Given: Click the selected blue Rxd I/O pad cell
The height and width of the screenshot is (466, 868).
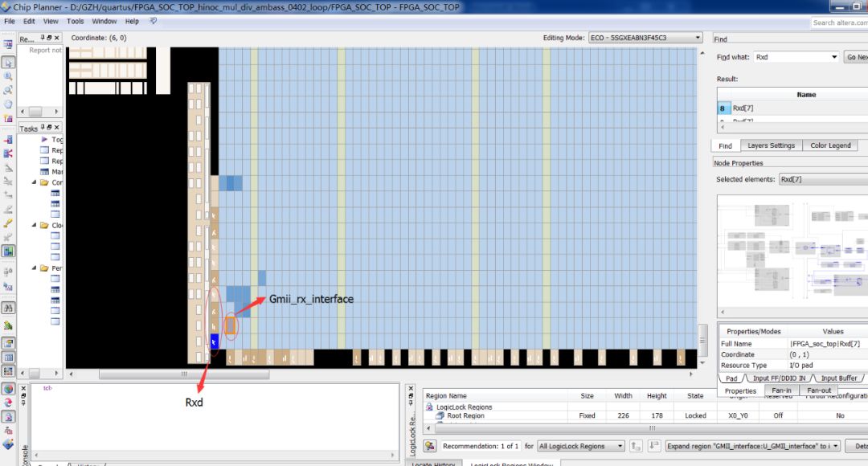Looking at the screenshot, I should [215, 341].
